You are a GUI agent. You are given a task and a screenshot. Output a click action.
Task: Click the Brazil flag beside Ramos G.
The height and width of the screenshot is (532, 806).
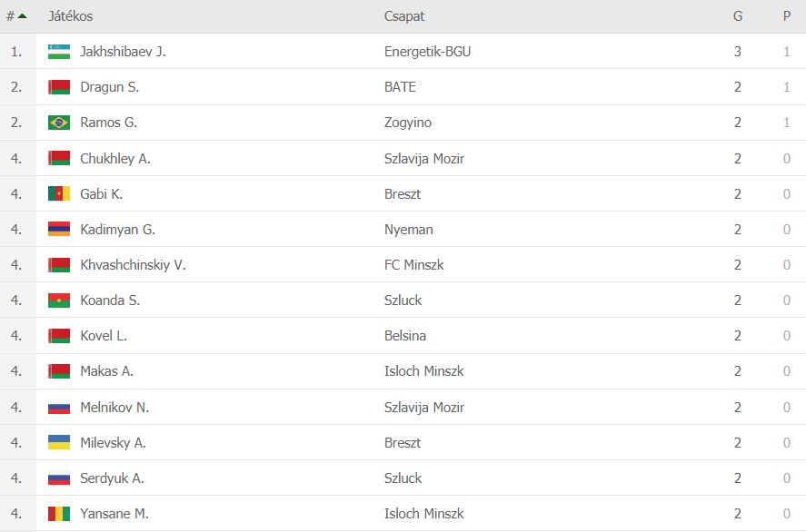point(59,123)
